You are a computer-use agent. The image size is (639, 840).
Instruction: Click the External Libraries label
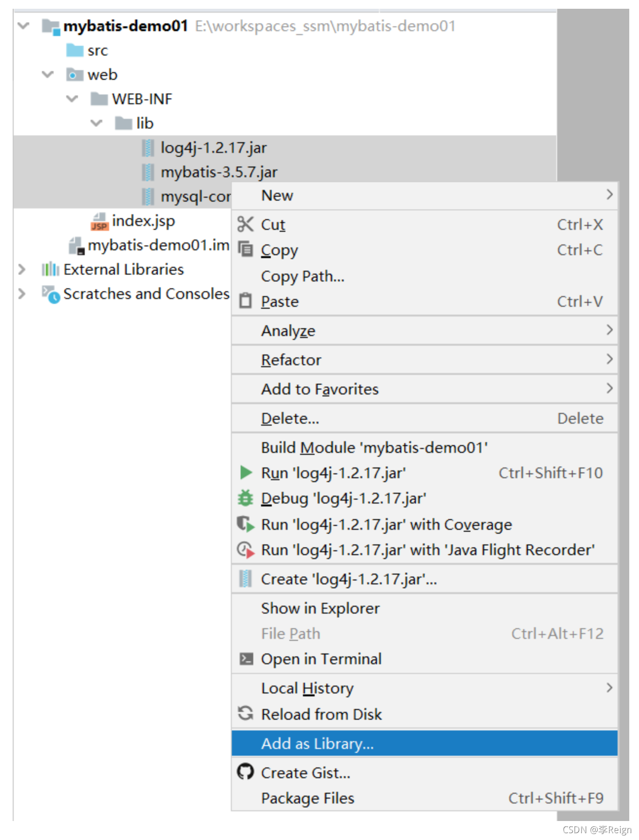tap(124, 269)
